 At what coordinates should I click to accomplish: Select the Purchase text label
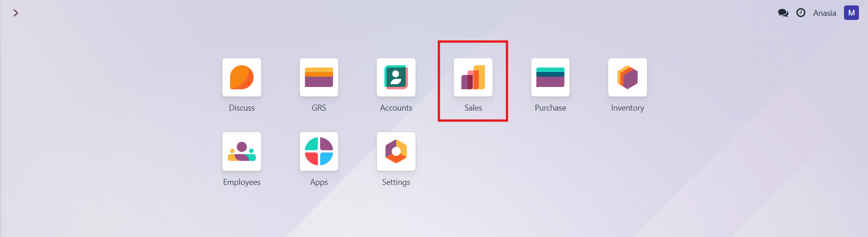click(x=550, y=108)
